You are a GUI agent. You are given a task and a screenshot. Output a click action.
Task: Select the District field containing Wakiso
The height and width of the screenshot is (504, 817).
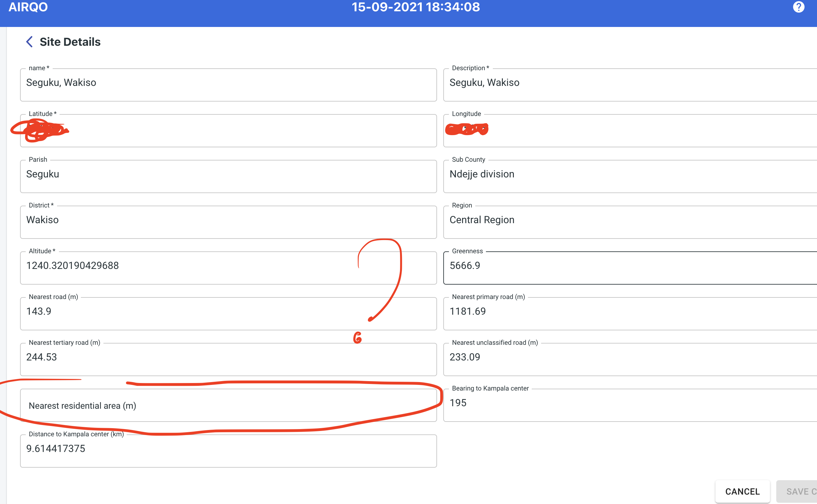pyautogui.click(x=228, y=222)
